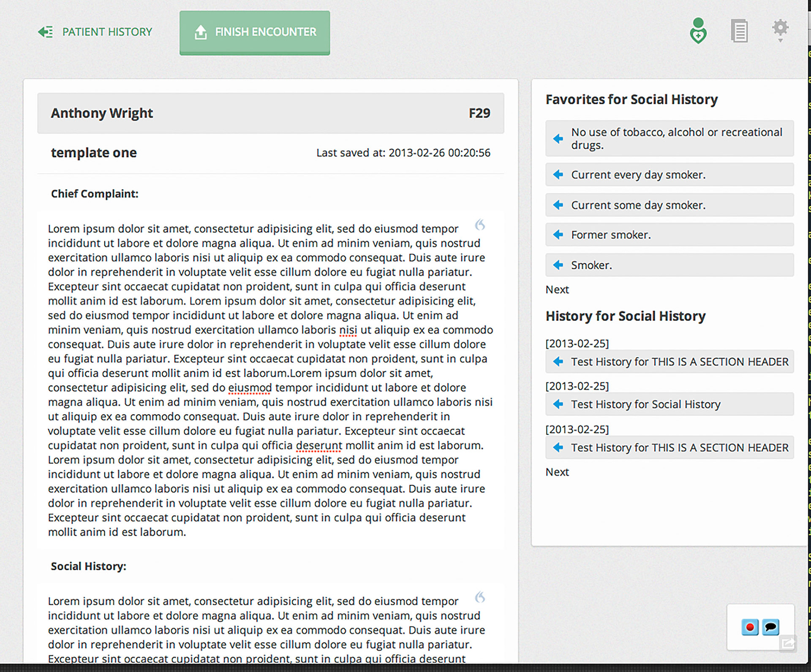The image size is (811, 672).
Task: Click the green patient heart icon
Action: tap(698, 31)
